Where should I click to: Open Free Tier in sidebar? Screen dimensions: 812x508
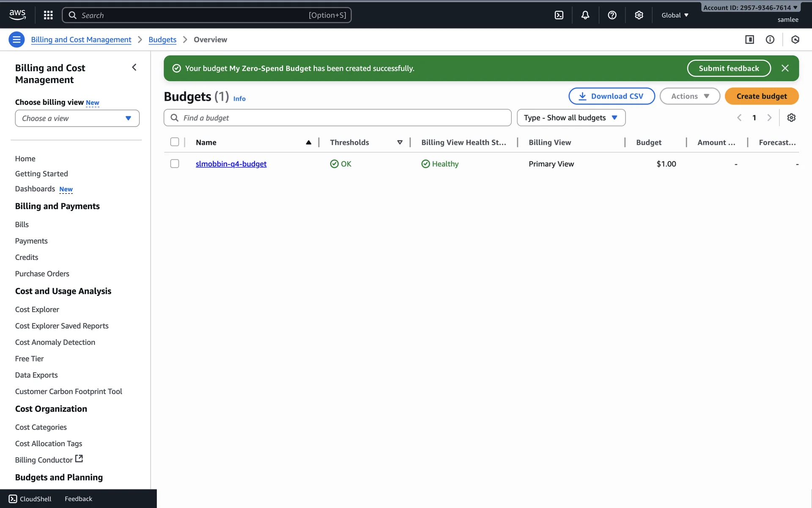(x=29, y=359)
